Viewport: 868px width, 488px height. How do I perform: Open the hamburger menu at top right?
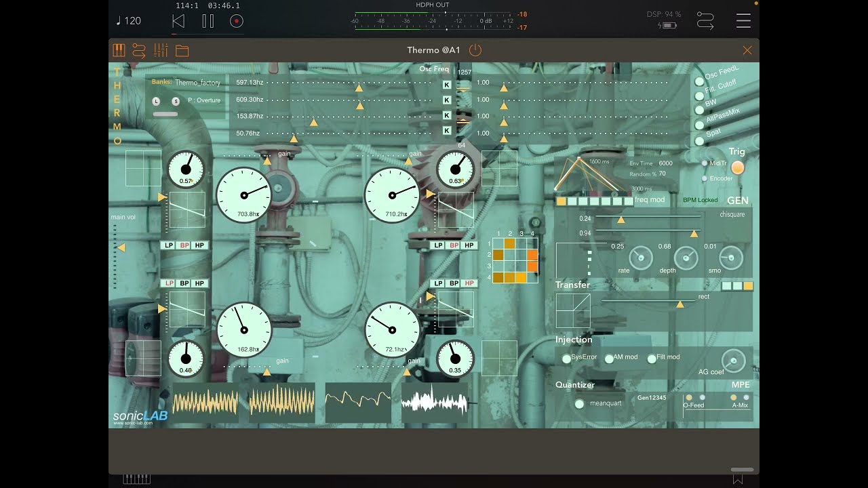(x=743, y=21)
